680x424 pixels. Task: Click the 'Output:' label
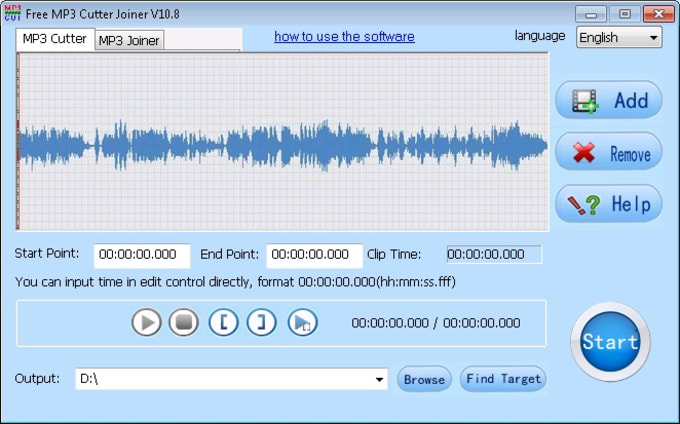pyautogui.click(x=37, y=378)
